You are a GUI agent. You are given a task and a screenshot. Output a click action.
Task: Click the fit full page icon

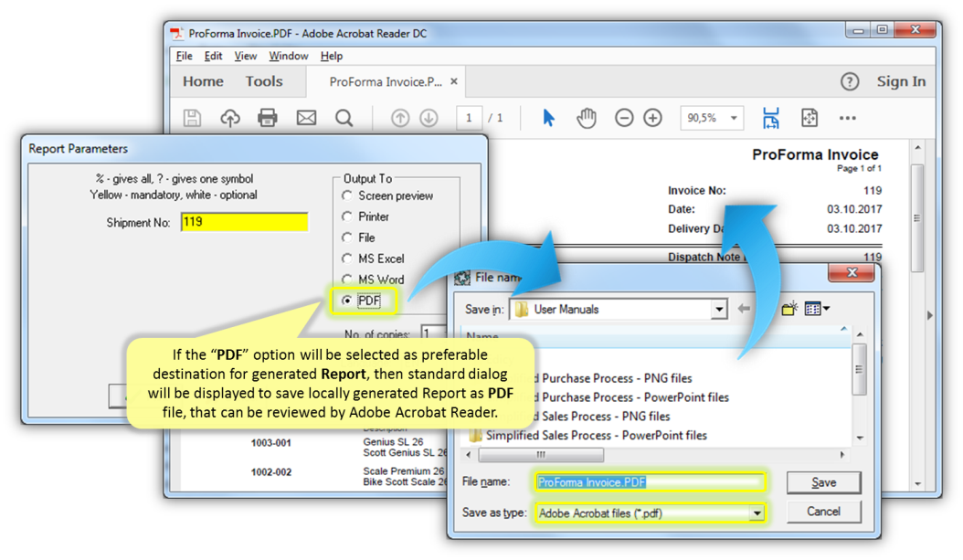[810, 118]
